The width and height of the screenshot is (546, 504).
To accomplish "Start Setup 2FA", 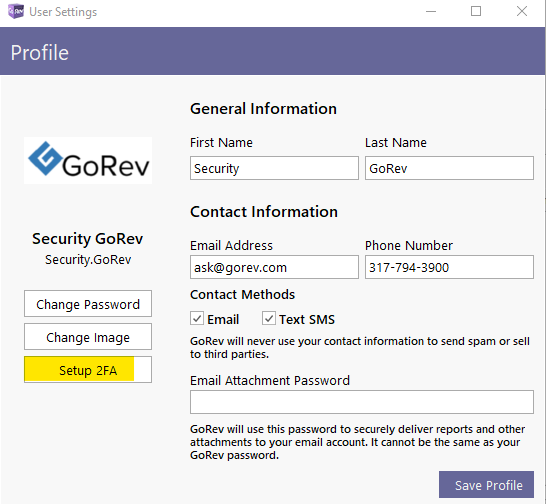I will [x=88, y=370].
